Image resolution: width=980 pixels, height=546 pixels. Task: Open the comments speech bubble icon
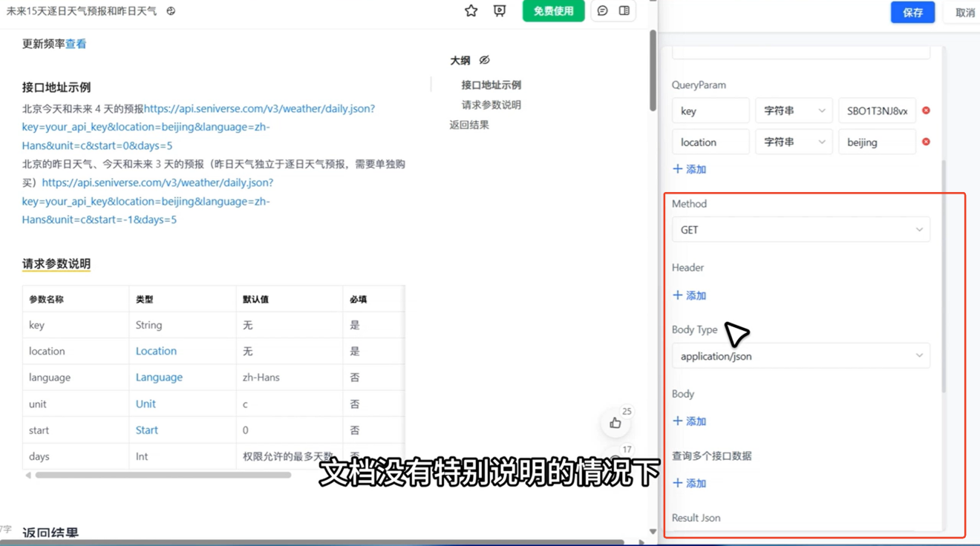click(603, 10)
